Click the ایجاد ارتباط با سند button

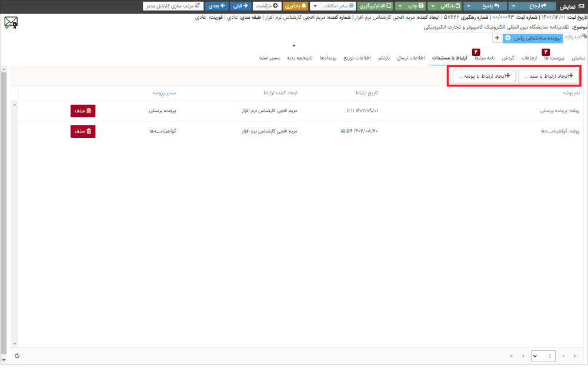[x=549, y=77]
